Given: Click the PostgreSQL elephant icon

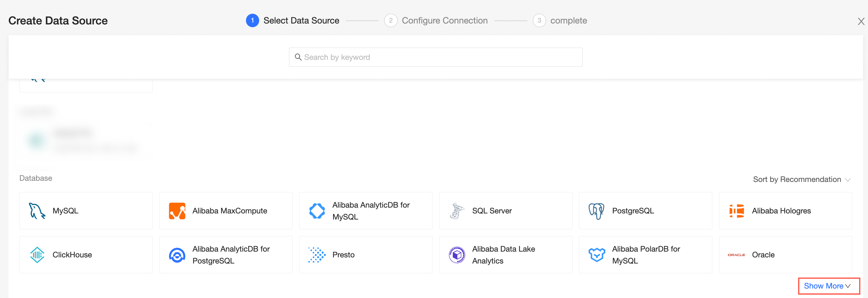Looking at the screenshot, I should [x=597, y=211].
